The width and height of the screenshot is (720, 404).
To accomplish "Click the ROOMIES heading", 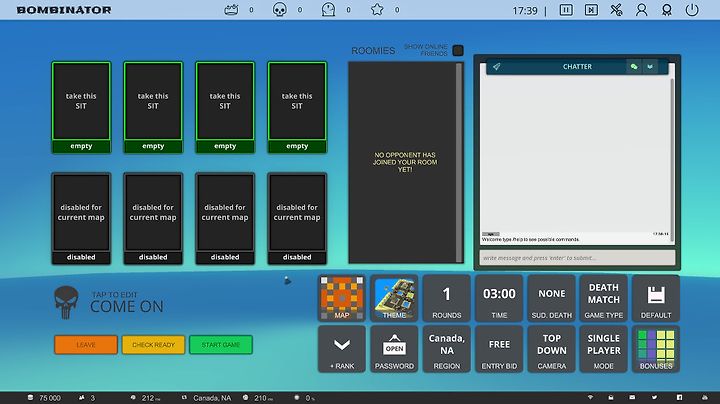I will [x=373, y=50].
